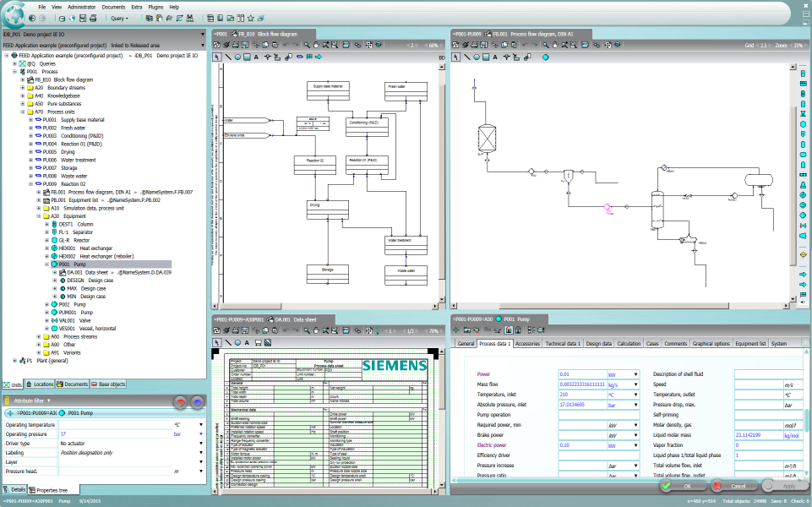Click the blue round button in Attribute filter
The height and width of the screenshot is (507, 812).
click(x=198, y=402)
